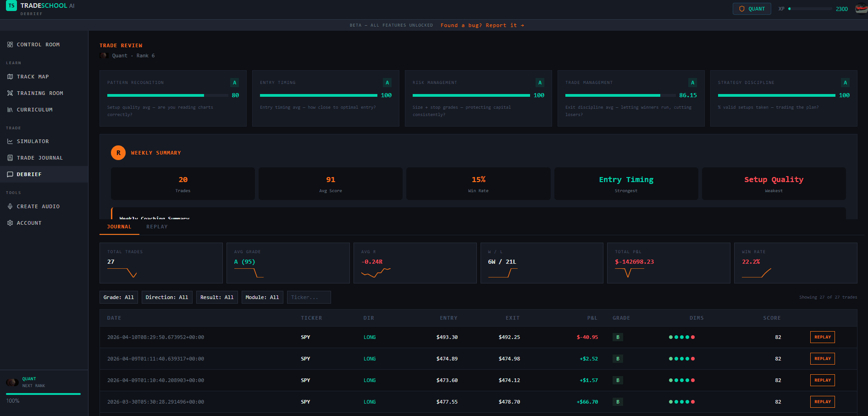Click the Create Audio microphone icon
This screenshot has width=868, height=416.
tap(10, 206)
